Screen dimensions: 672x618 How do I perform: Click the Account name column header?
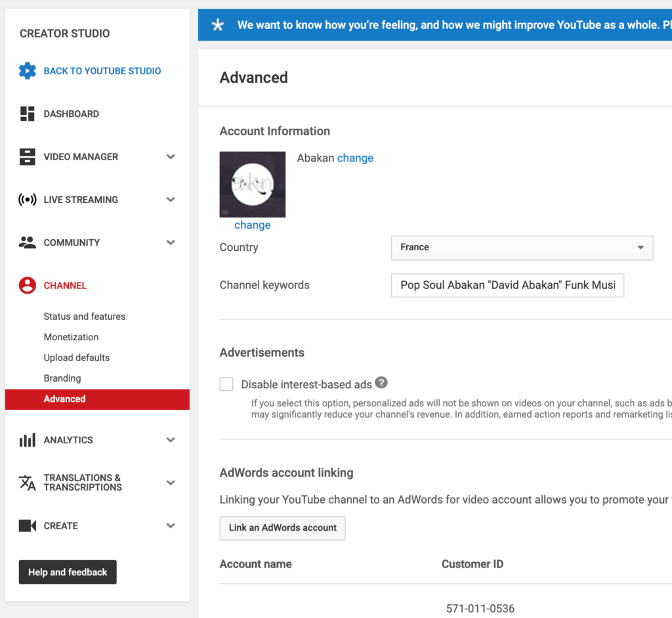pos(256,564)
